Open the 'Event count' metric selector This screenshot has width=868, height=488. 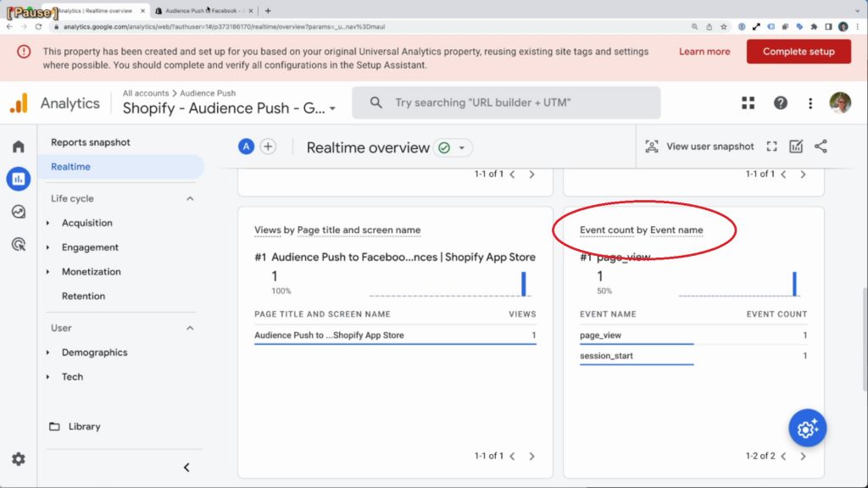tap(607, 230)
